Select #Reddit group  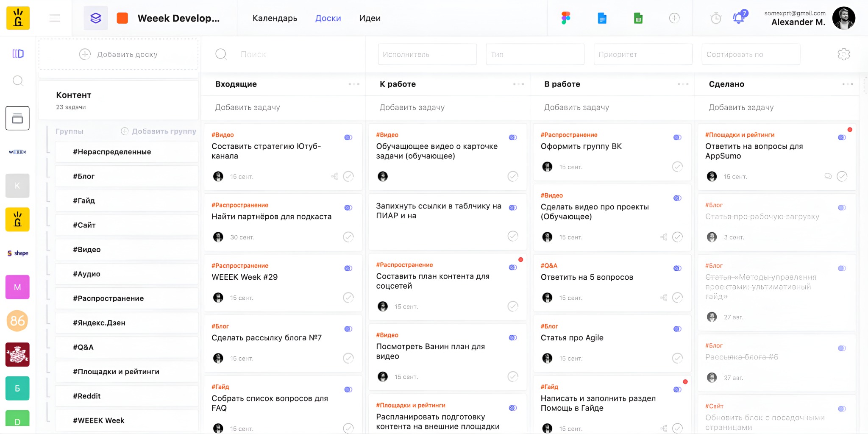point(127,396)
